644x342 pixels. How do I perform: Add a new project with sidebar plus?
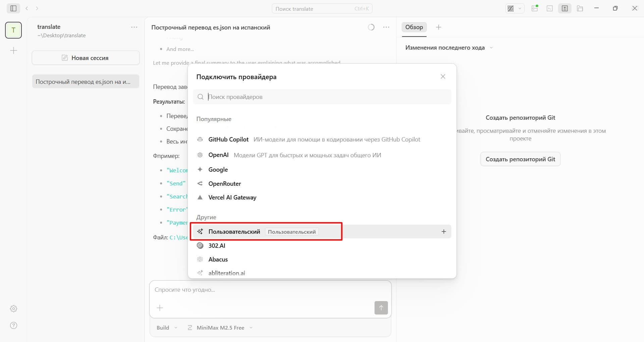click(x=13, y=51)
